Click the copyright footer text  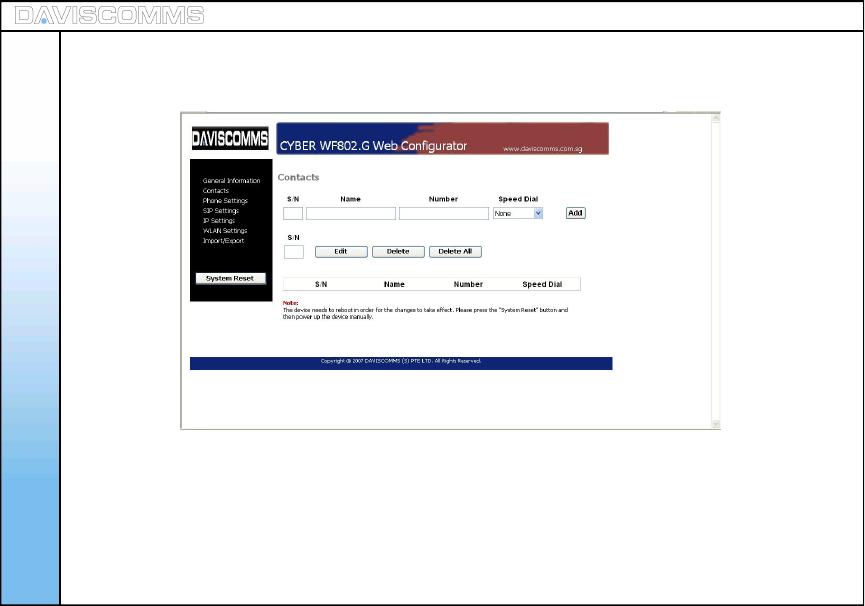point(401,361)
